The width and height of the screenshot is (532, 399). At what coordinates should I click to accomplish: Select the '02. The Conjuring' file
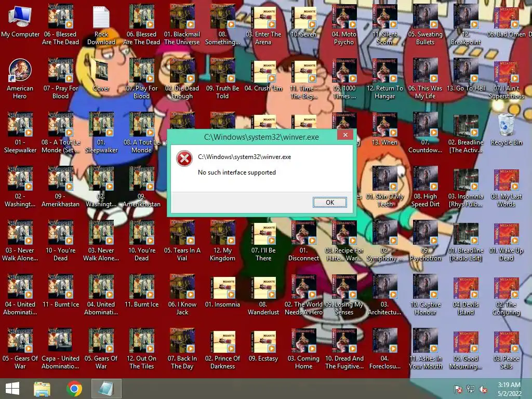tap(506, 295)
